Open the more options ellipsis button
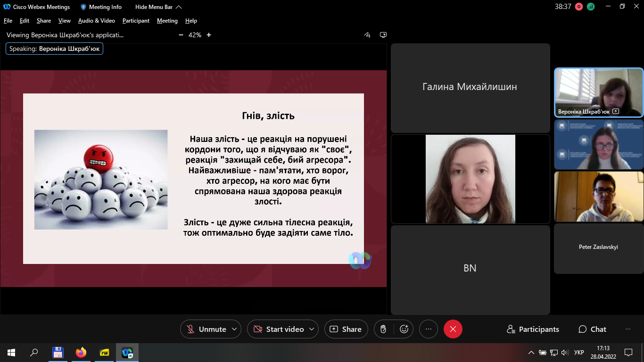The height and width of the screenshot is (362, 644). (x=428, y=329)
